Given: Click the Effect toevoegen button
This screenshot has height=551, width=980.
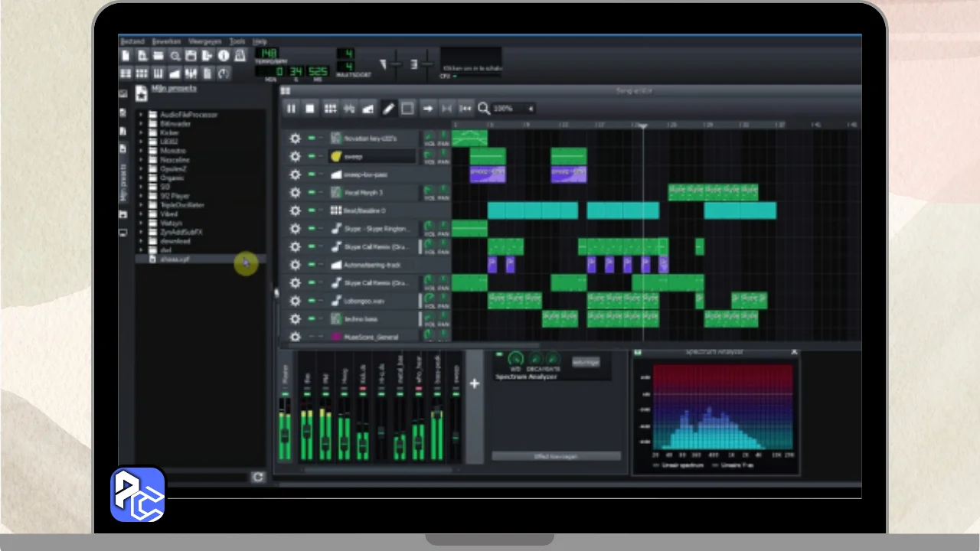Looking at the screenshot, I should coord(556,456).
